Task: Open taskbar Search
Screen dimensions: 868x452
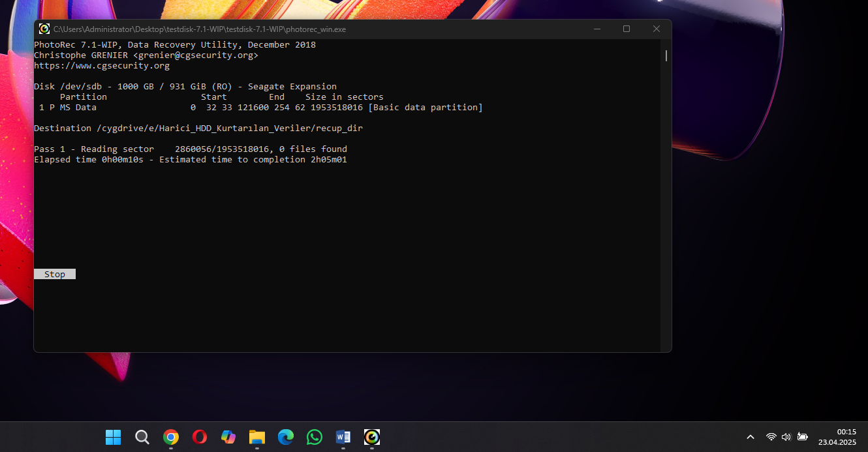Action: point(142,437)
